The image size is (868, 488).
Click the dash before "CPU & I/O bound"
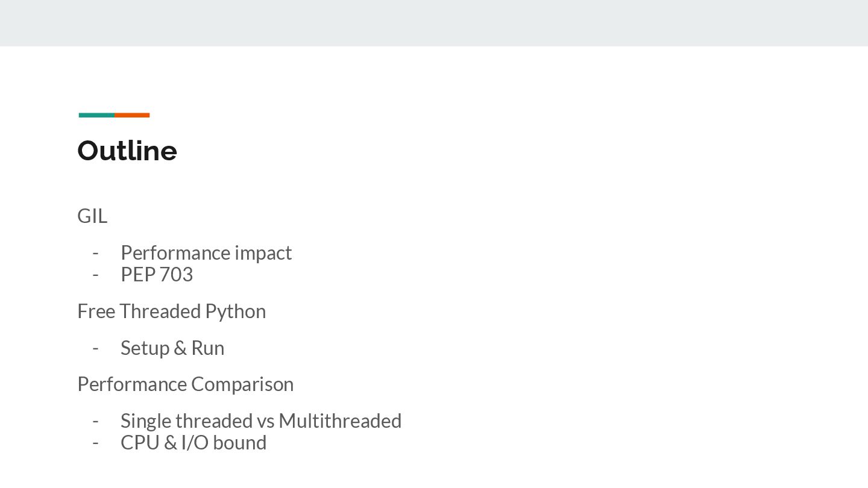pos(95,443)
